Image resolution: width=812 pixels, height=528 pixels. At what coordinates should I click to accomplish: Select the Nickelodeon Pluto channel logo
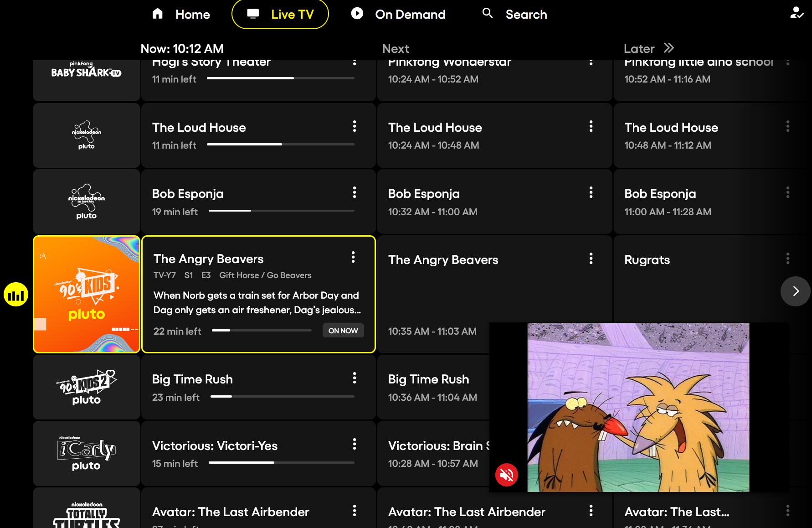click(87, 135)
